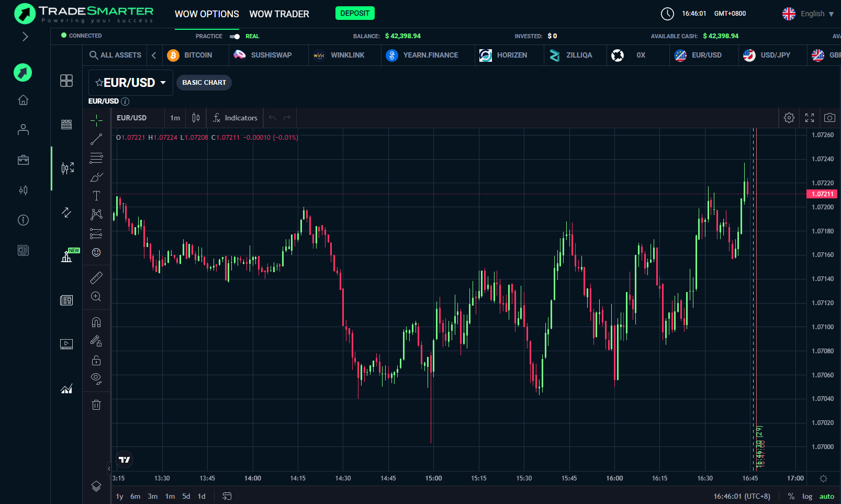Open the forecasting and measurement tools
The height and width of the screenshot is (504, 841).
pos(96,233)
